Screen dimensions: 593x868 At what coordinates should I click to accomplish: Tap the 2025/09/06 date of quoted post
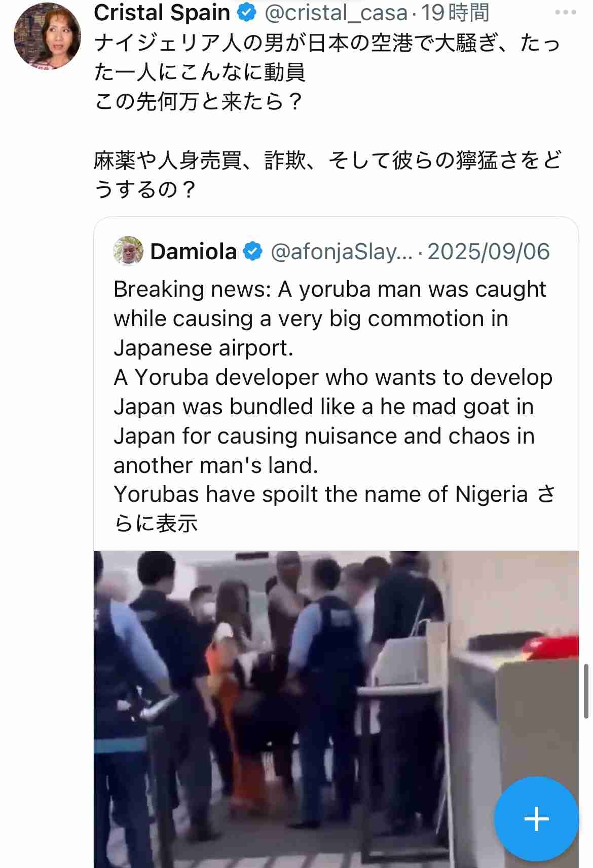(489, 252)
